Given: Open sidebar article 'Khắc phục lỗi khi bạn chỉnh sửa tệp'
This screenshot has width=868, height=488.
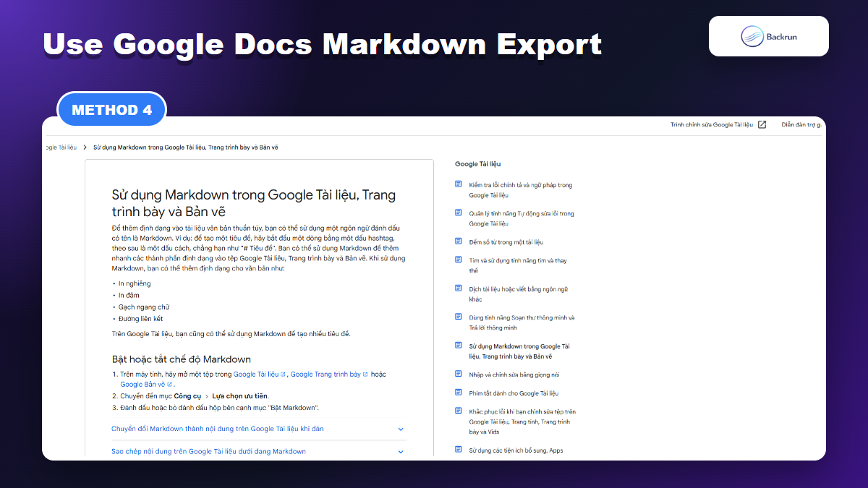Looking at the screenshot, I should [x=522, y=421].
